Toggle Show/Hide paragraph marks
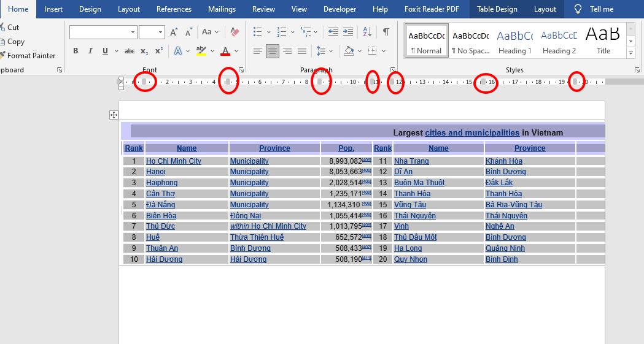 tap(386, 32)
